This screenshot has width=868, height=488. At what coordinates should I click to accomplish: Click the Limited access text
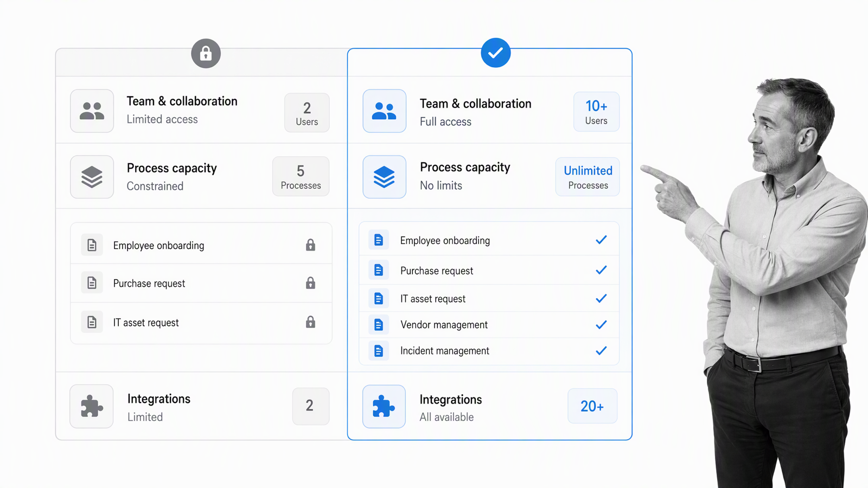coord(162,119)
